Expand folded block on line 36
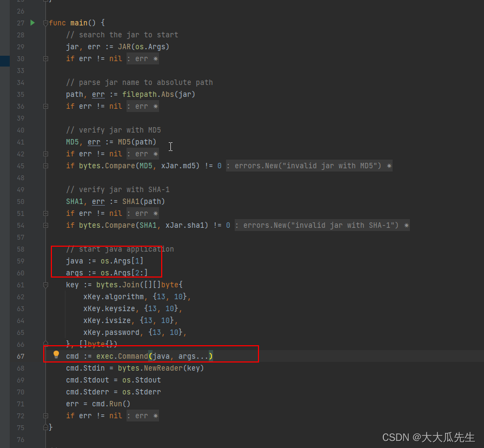 [45, 106]
